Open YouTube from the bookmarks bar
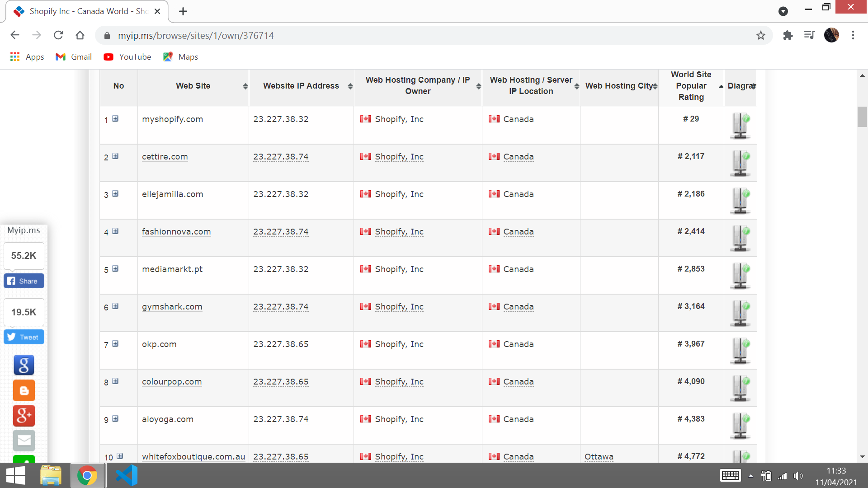 (x=127, y=56)
